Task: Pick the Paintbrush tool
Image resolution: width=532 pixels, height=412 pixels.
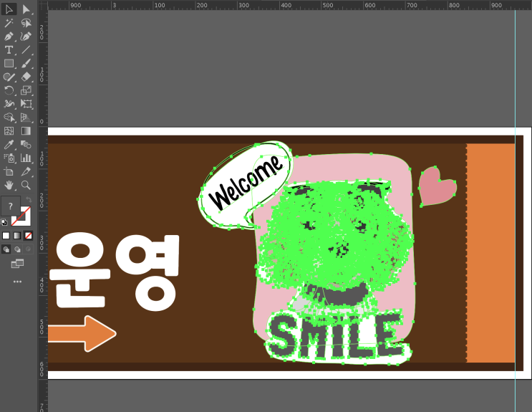Action: pyautogui.click(x=26, y=64)
